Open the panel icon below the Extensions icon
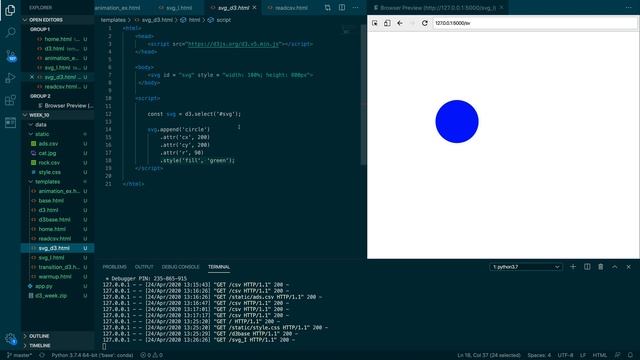 [10, 122]
